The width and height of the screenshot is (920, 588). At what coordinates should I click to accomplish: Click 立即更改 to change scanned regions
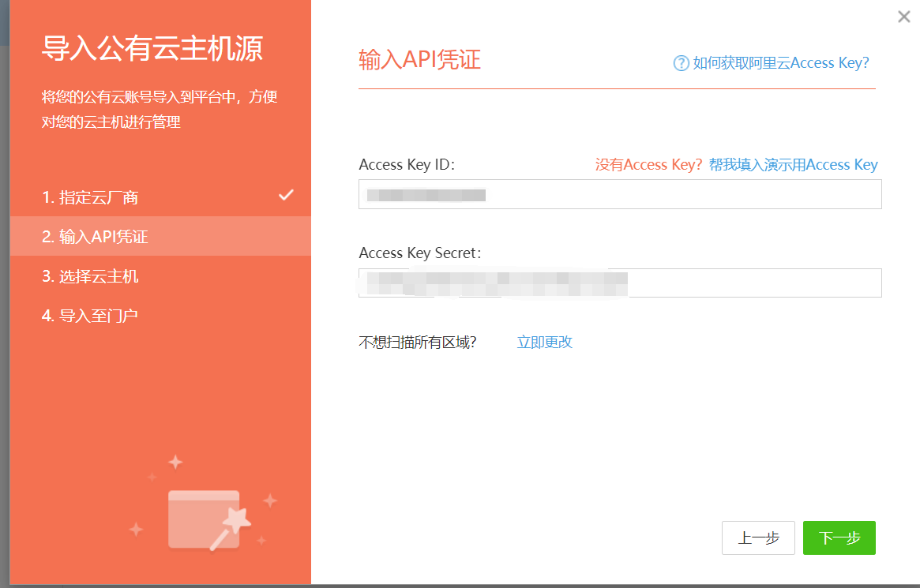tap(544, 342)
